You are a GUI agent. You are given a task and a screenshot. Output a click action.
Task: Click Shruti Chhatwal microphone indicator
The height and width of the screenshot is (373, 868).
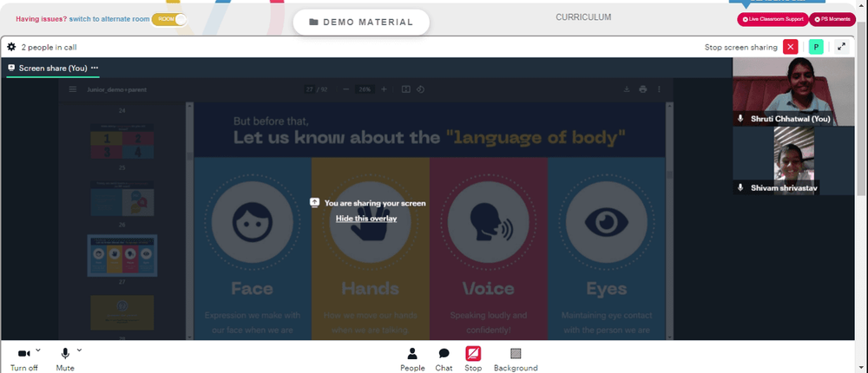740,119
